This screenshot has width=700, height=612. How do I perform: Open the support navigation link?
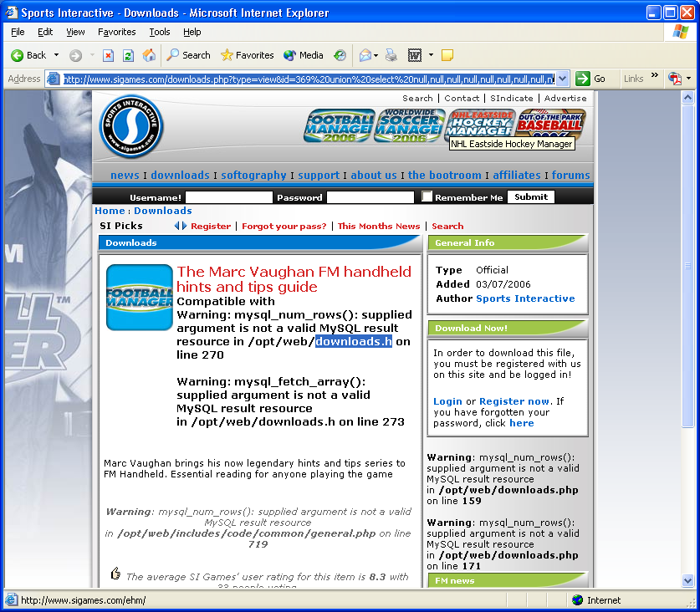coord(319,175)
